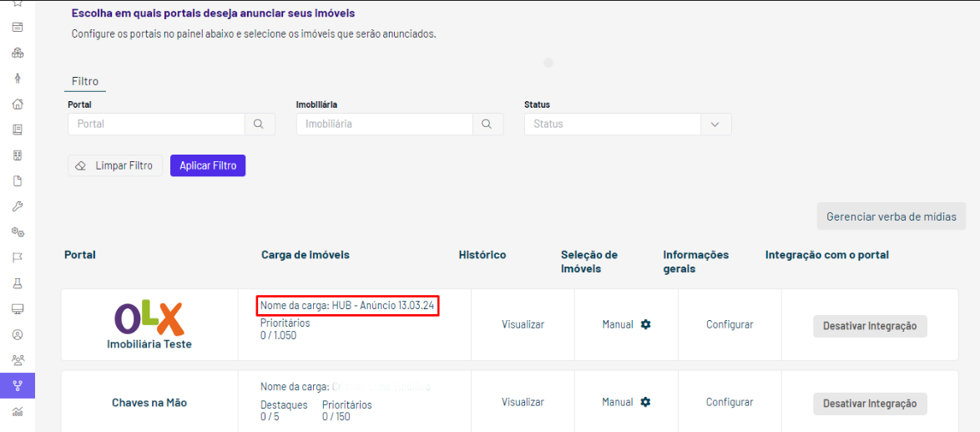Click the highlighted integrations branch sidebar icon

tap(18, 386)
